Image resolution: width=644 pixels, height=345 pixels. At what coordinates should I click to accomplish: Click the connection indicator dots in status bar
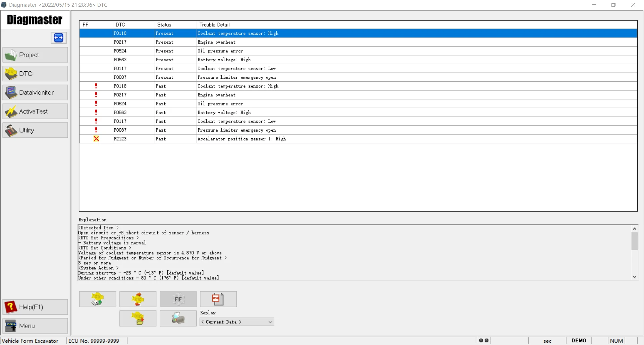(484, 341)
